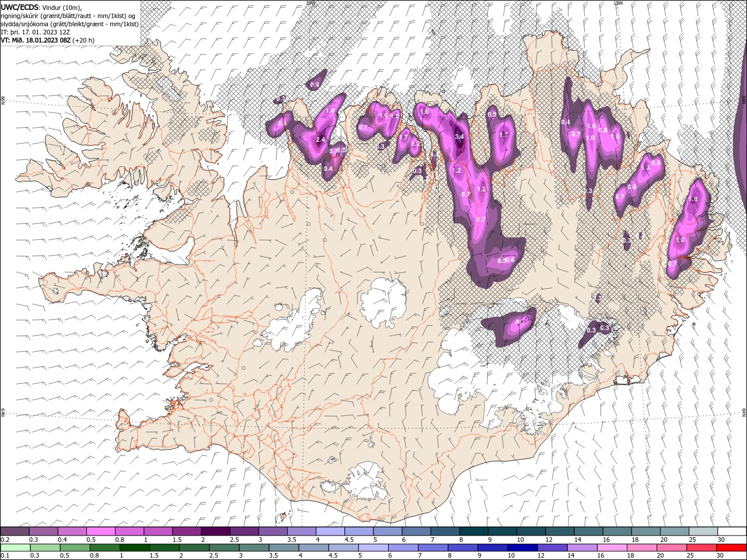
Task: Pick the rain-scale swatch labeled 25
Action: click(700, 548)
